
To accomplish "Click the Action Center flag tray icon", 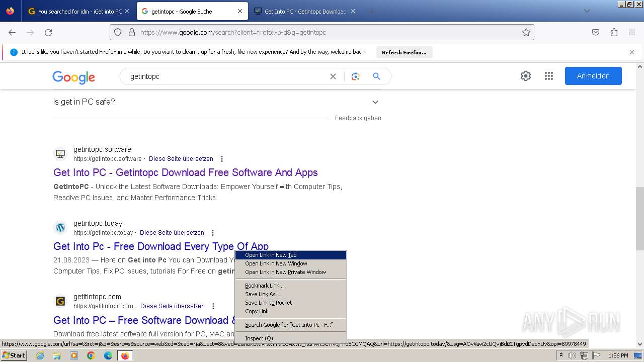I will pos(596,355).
